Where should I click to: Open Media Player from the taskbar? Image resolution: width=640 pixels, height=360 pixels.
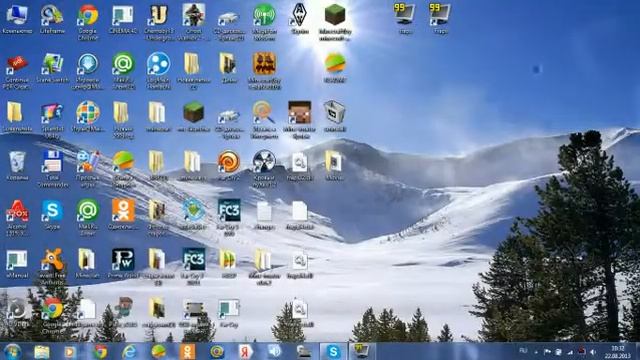point(70,351)
